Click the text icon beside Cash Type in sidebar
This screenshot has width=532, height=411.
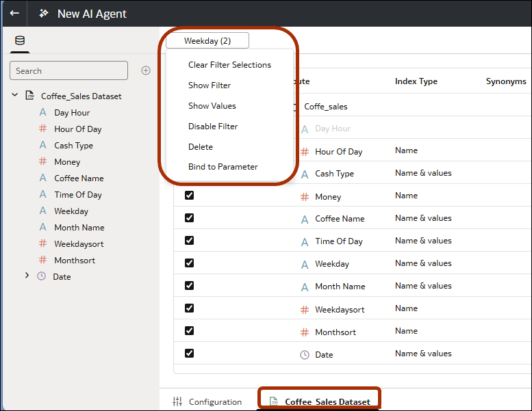(42, 145)
